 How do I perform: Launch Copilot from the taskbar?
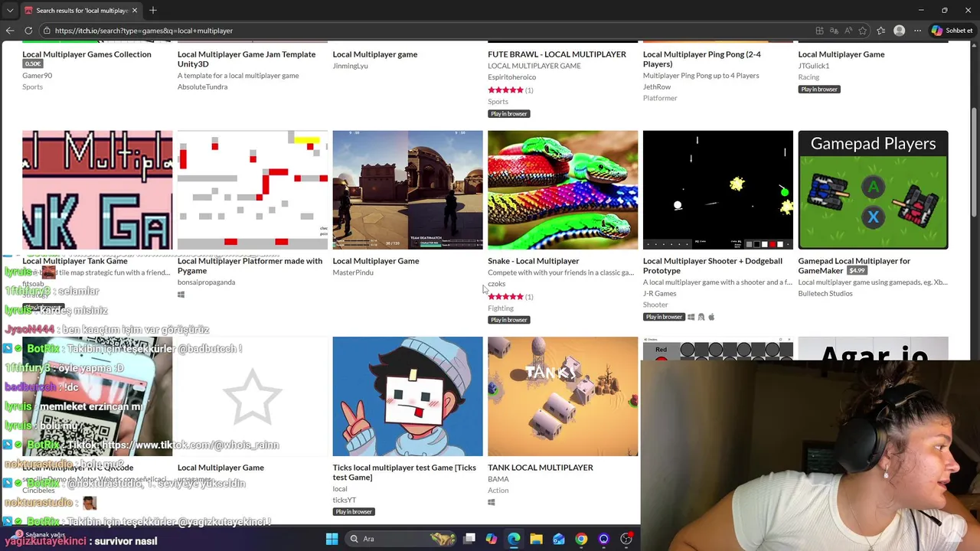pos(492,539)
